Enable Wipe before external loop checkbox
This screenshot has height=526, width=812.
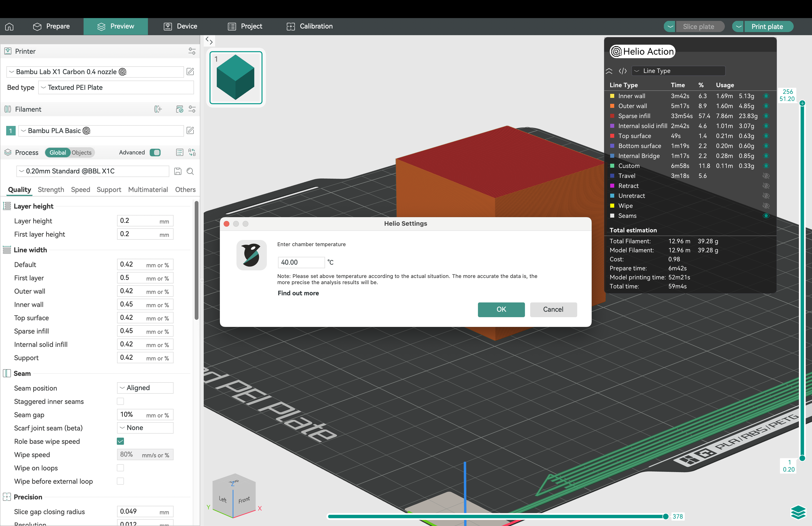120,481
